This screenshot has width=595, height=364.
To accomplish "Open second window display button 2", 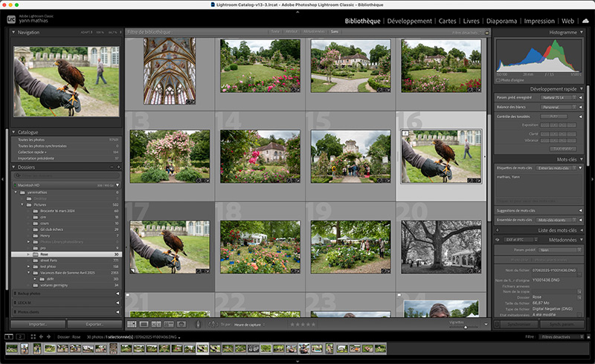I will coord(21,337).
